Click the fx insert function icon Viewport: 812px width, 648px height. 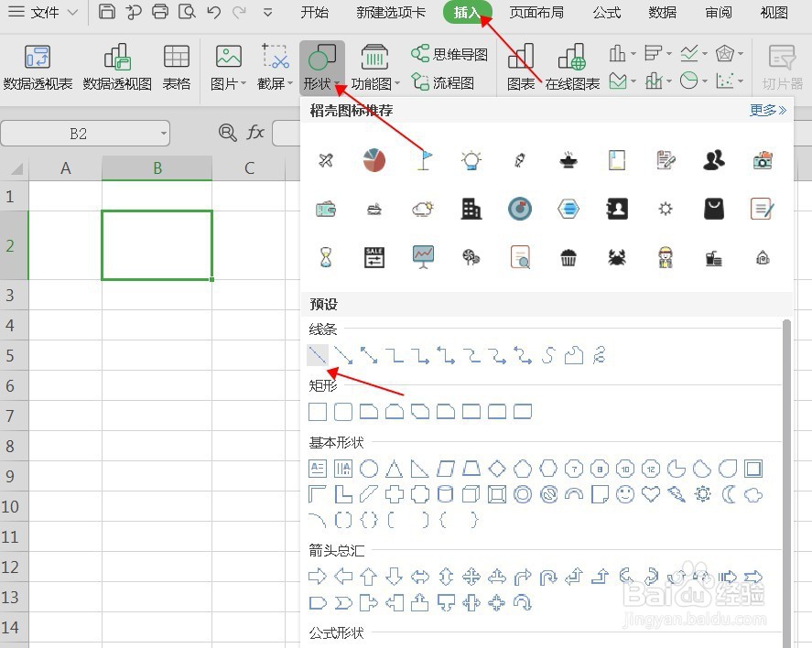tap(254, 133)
